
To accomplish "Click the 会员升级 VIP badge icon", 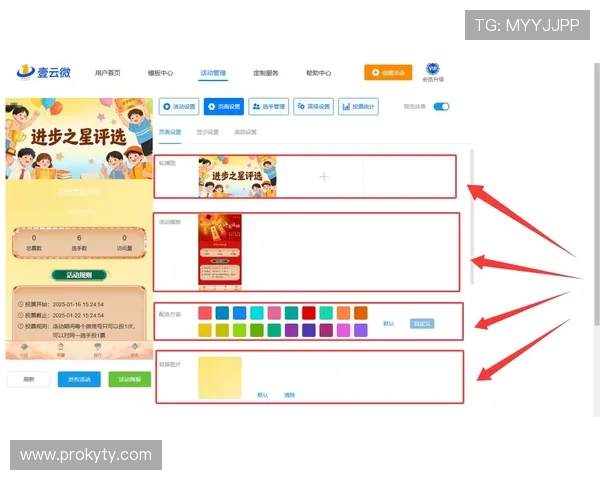I will point(433,69).
